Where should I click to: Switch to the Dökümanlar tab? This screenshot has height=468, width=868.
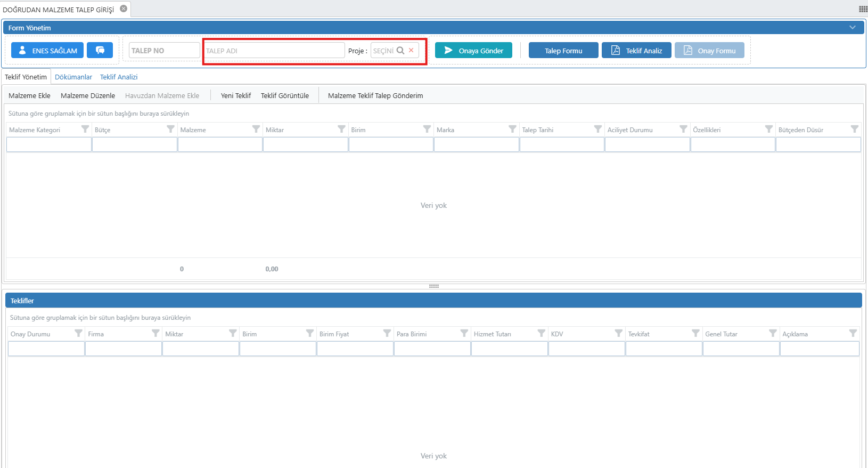(x=73, y=77)
